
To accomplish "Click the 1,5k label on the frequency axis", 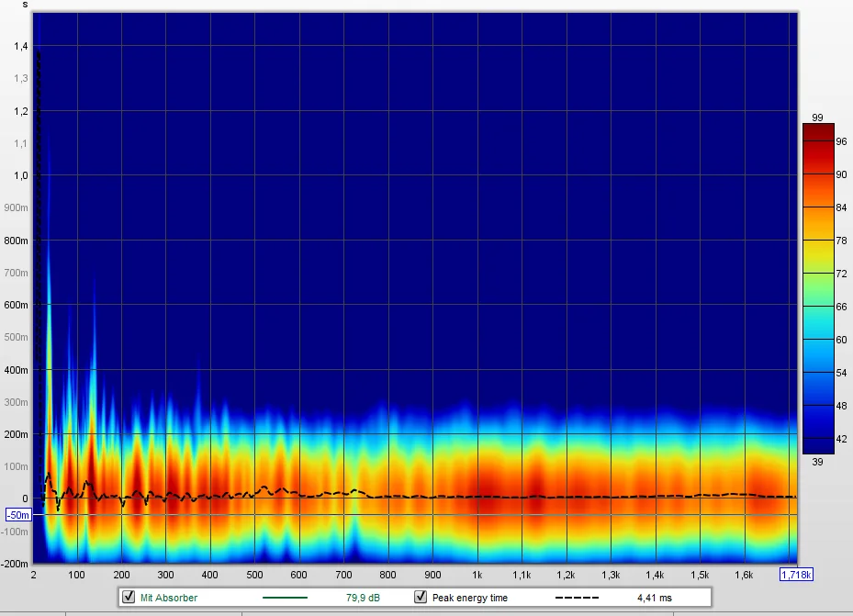I will point(700,575).
